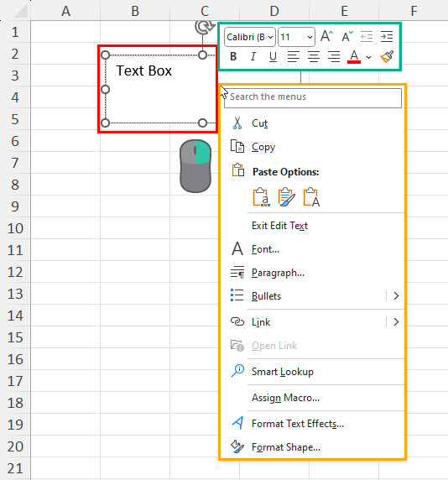Image resolution: width=448 pixels, height=480 pixels.
Task: Toggle Underline in the mini toolbar
Action: pyautogui.click(x=273, y=56)
